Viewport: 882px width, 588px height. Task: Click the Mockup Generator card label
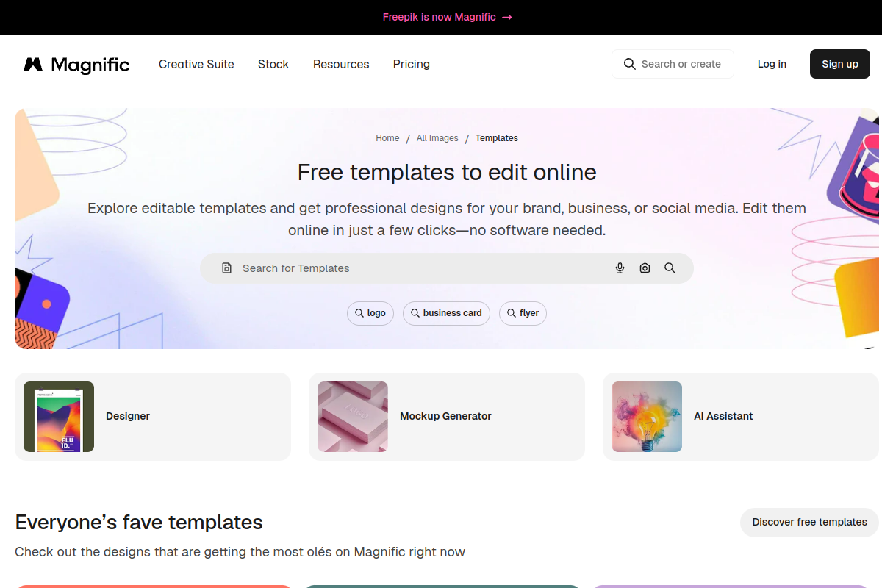445,416
